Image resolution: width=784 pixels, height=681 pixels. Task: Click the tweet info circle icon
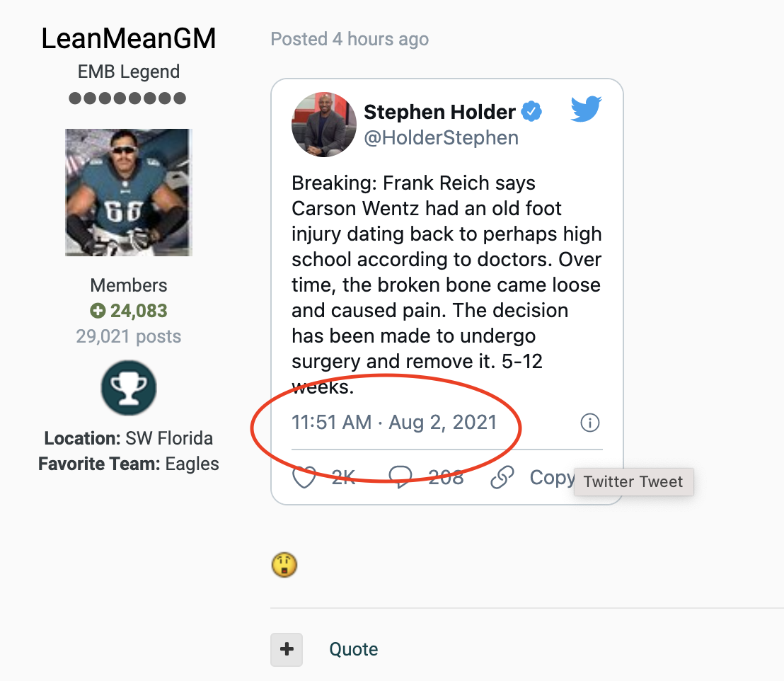[x=589, y=423]
